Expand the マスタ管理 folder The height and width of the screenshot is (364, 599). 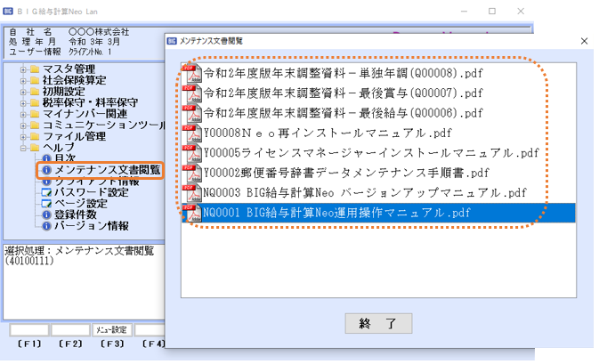[22, 69]
